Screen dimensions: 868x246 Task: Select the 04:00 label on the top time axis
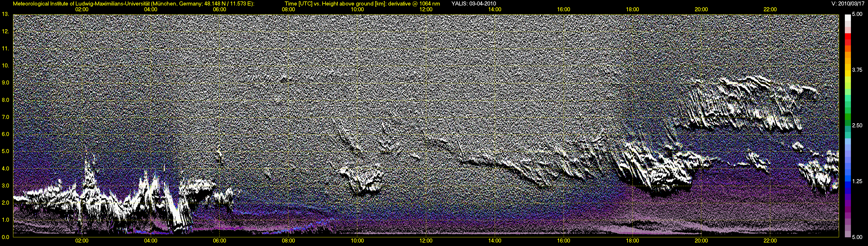(151, 10)
